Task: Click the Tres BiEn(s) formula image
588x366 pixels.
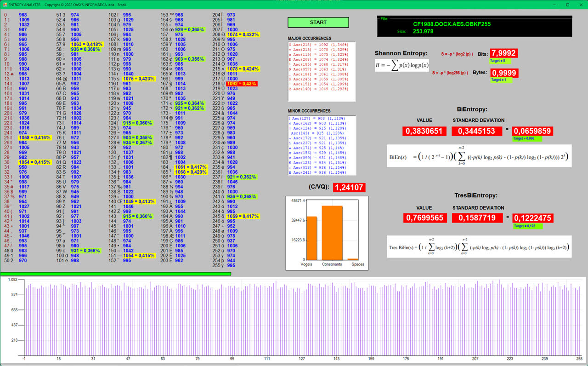Action: point(479,247)
